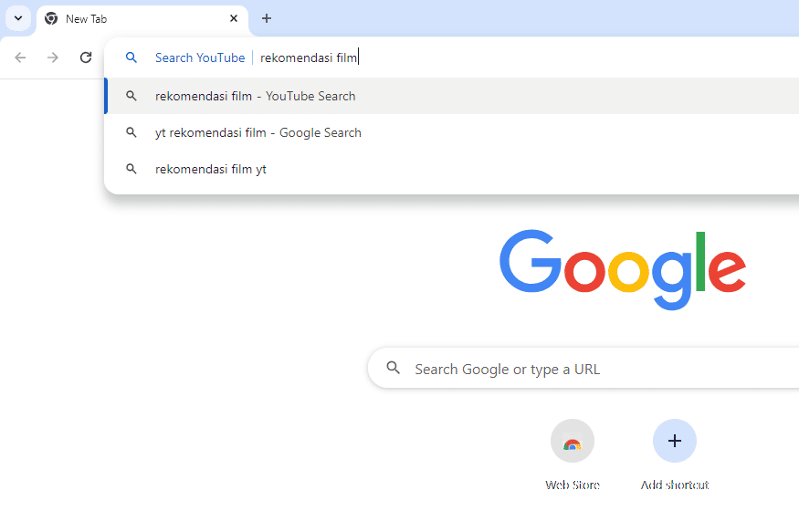Click the Google logo

pyautogui.click(x=623, y=269)
